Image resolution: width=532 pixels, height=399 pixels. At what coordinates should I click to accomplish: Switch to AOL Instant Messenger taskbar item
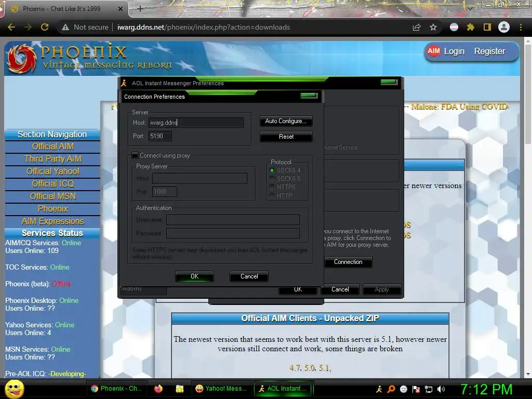[x=283, y=389]
